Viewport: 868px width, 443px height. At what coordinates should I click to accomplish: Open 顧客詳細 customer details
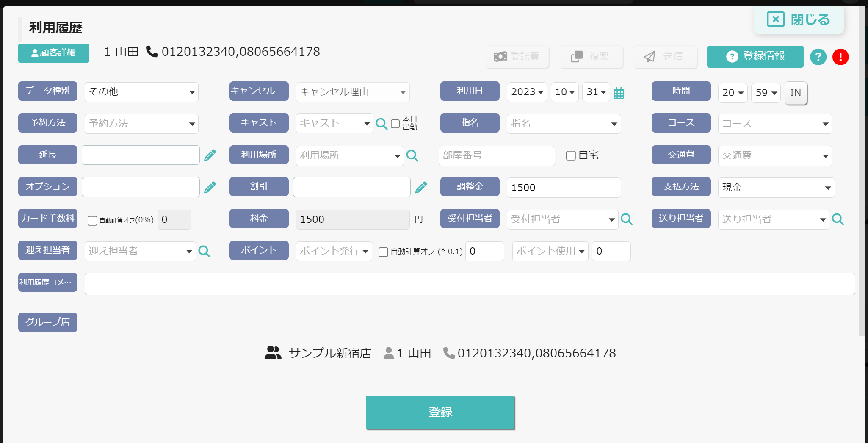pos(54,53)
